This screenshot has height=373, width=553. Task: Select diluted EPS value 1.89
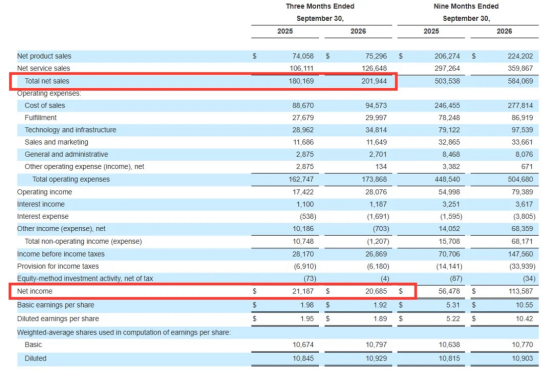380,319
